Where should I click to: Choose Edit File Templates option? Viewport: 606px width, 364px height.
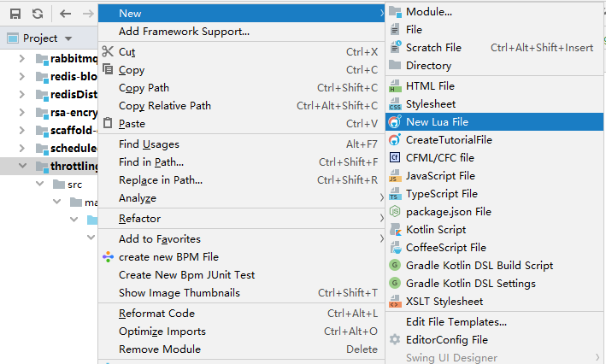coord(456,322)
